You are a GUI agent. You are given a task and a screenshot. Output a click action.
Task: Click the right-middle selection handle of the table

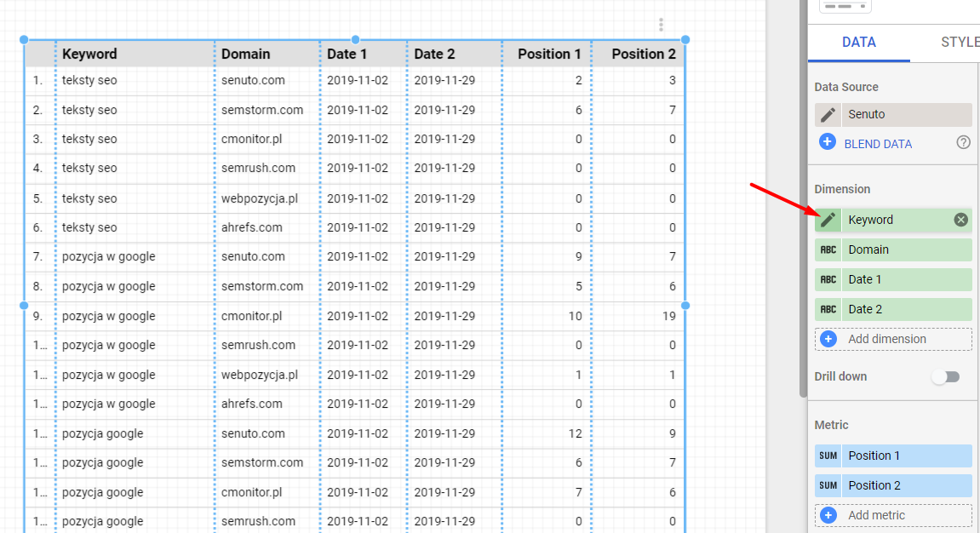coord(685,306)
